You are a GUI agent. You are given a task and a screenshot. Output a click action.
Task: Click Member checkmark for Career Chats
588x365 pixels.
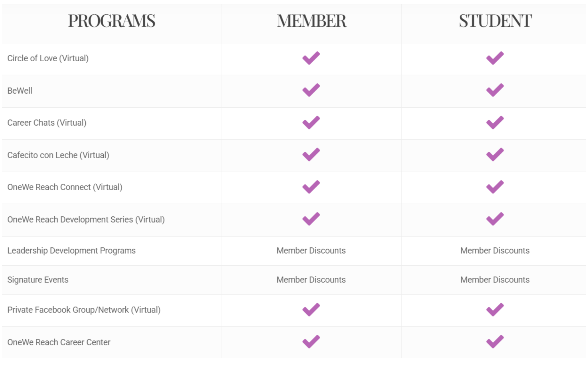(x=311, y=123)
